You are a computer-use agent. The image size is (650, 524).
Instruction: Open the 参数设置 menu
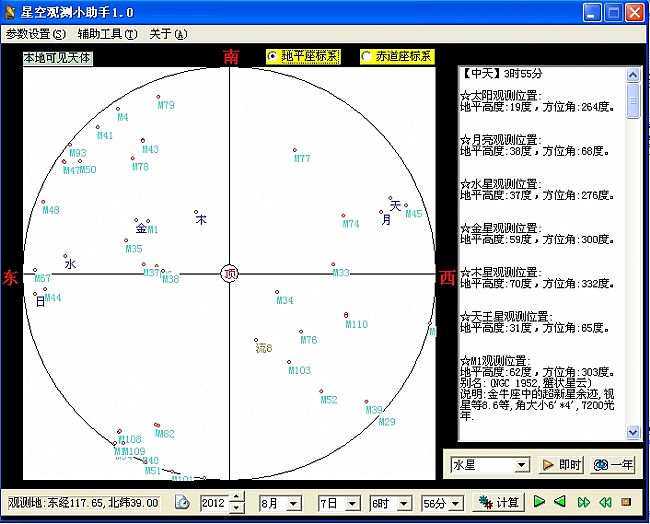35,34
